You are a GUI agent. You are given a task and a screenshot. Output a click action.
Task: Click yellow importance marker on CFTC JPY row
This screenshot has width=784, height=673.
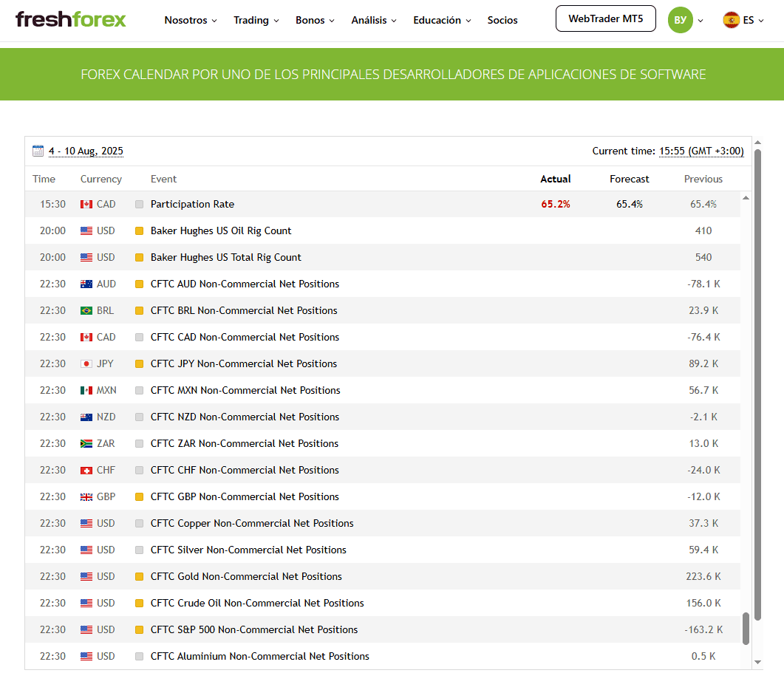[x=140, y=363]
